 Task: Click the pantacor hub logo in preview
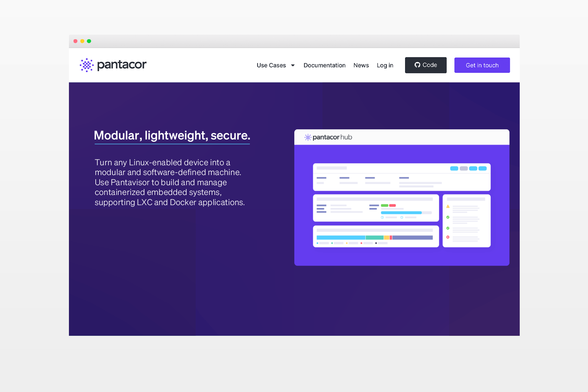pos(328,137)
